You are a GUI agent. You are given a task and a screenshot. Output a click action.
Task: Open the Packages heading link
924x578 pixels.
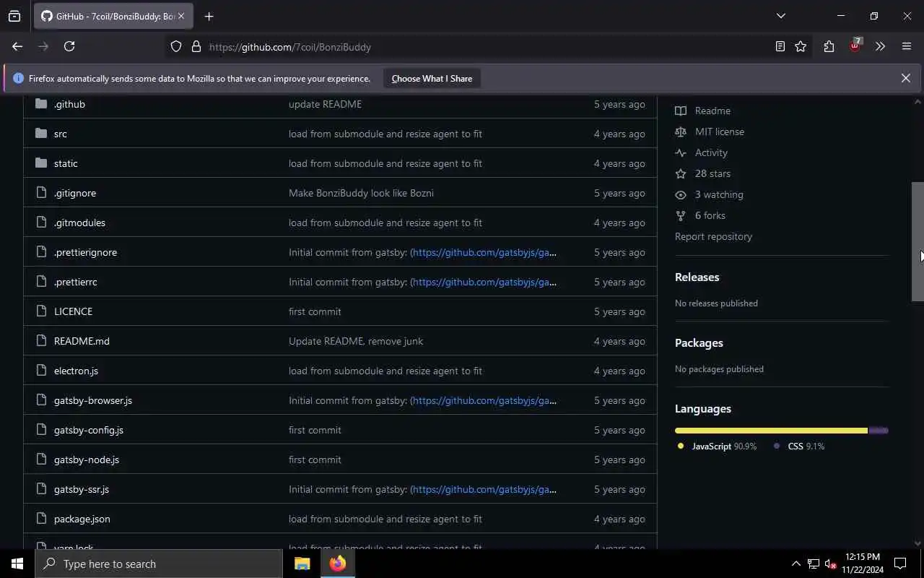pyautogui.click(x=699, y=342)
